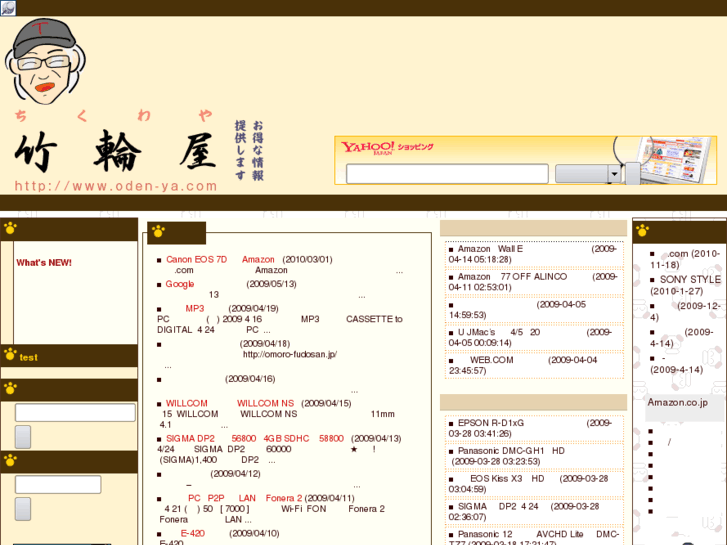Click the What's NEW! heading
Viewport: 727px width, 545px height.
44,263
